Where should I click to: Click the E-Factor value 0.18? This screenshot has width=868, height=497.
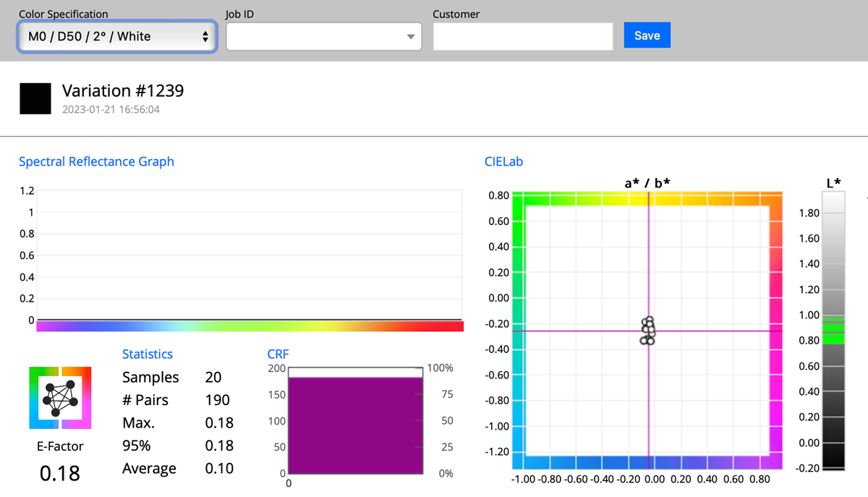[x=60, y=473]
